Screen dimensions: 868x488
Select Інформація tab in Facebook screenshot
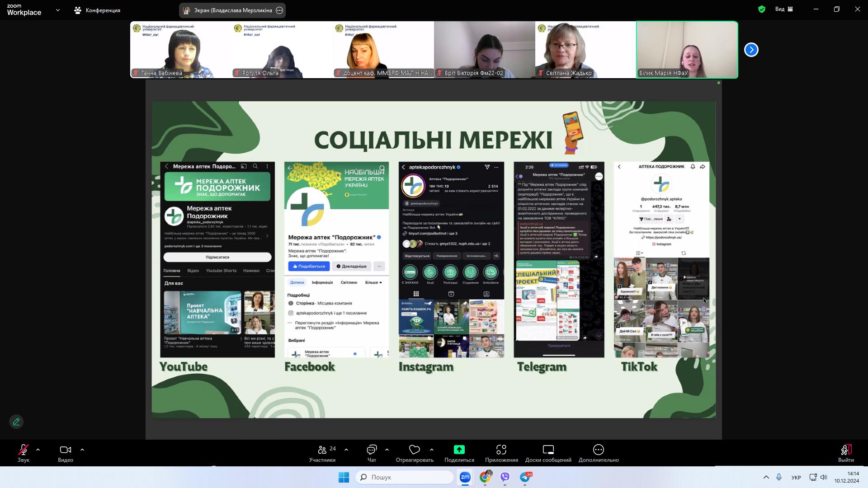coord(322,282)
